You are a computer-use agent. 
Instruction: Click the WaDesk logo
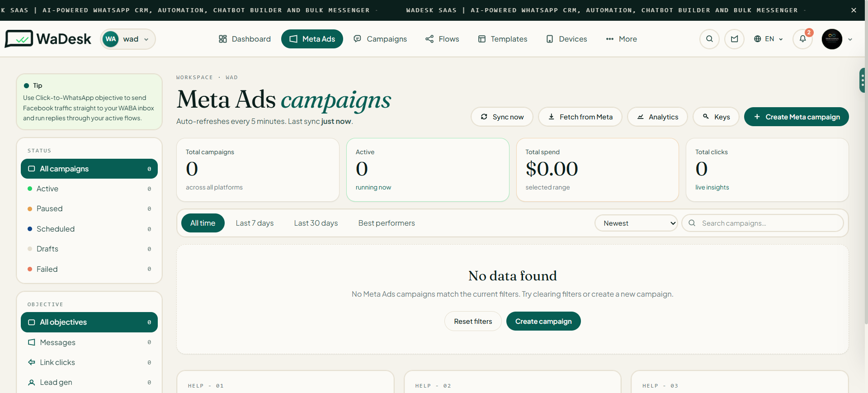coord(48,39)
